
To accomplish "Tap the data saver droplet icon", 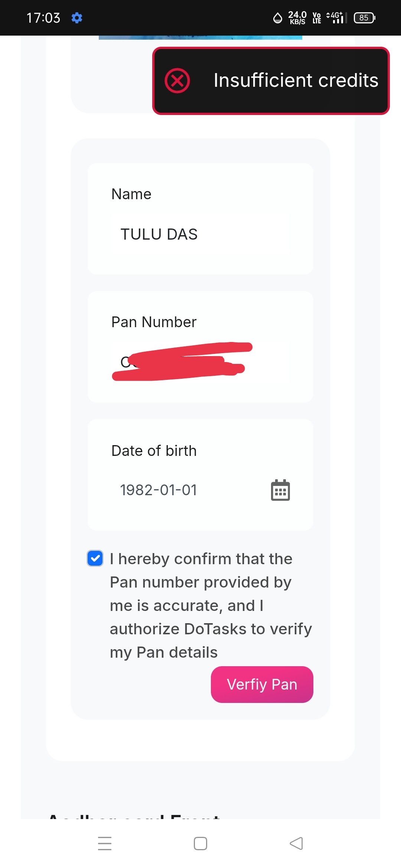I will 277,18.
